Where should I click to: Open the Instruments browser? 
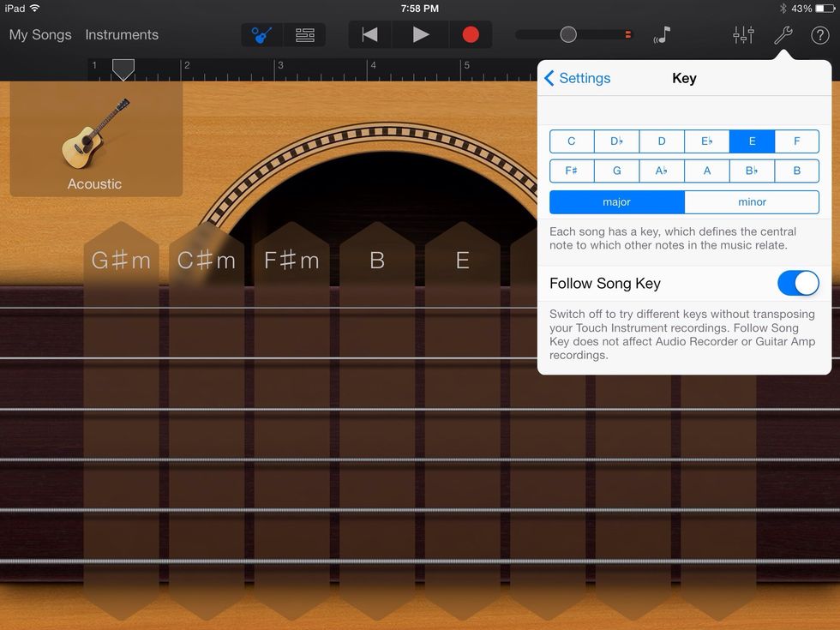122,35
